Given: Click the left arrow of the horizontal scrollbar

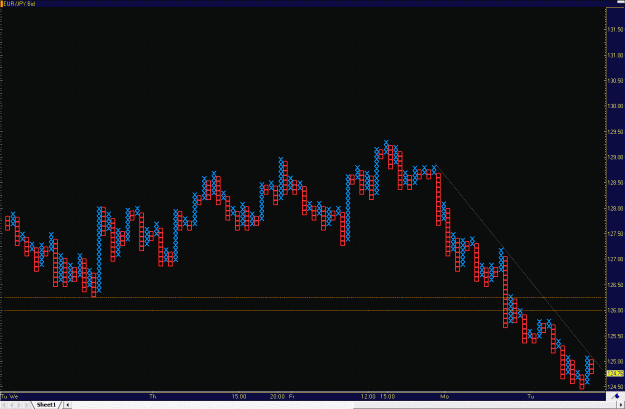Looking at the screenshot, I should tap(67, 405).
